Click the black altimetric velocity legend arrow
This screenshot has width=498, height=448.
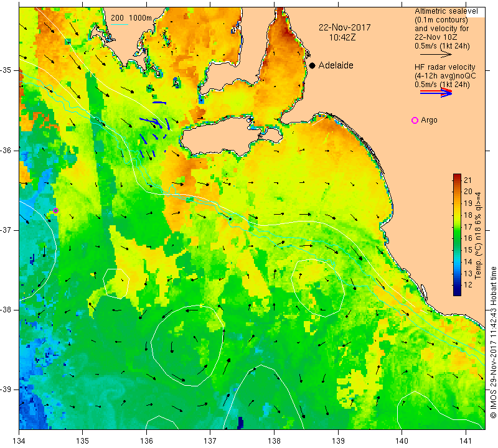436,55
